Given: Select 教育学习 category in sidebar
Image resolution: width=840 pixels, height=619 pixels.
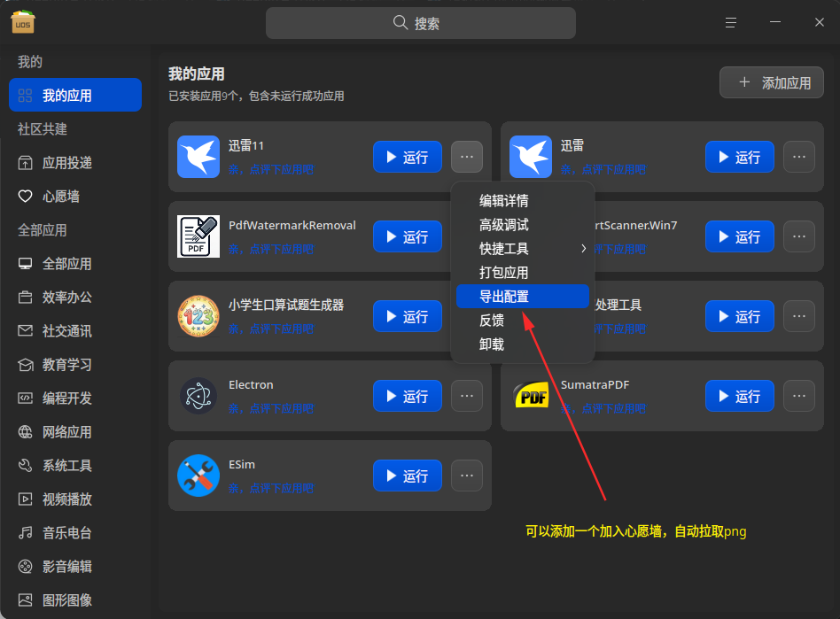Looking at the screenshot, I should tap(75, 365).
